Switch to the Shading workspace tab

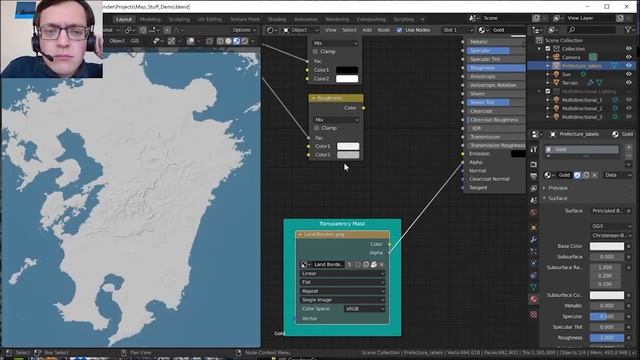(x=277, y=19)
